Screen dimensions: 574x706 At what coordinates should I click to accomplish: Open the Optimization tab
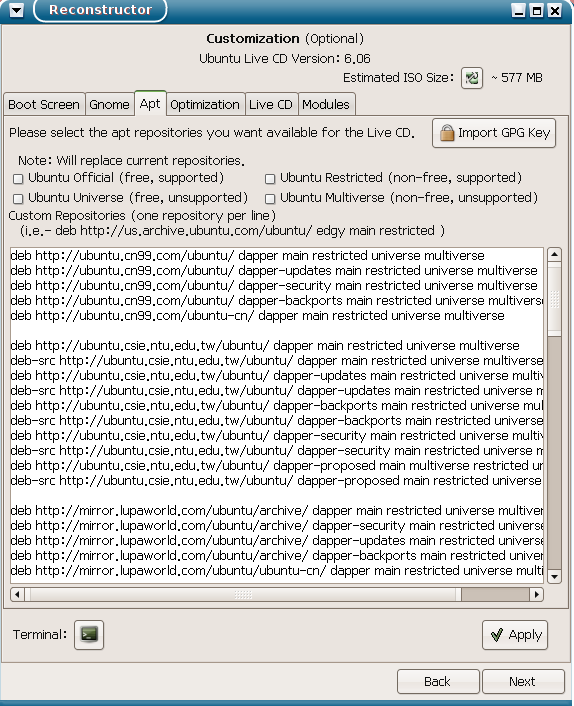point(205,104)
